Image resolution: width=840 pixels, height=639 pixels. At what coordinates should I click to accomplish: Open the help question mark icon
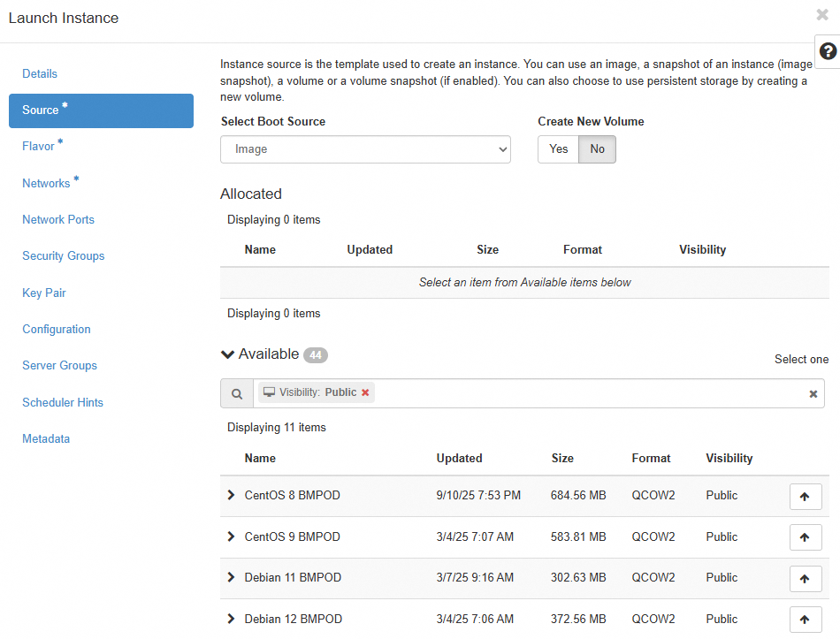pyautogui.click(x=827, y=51)
